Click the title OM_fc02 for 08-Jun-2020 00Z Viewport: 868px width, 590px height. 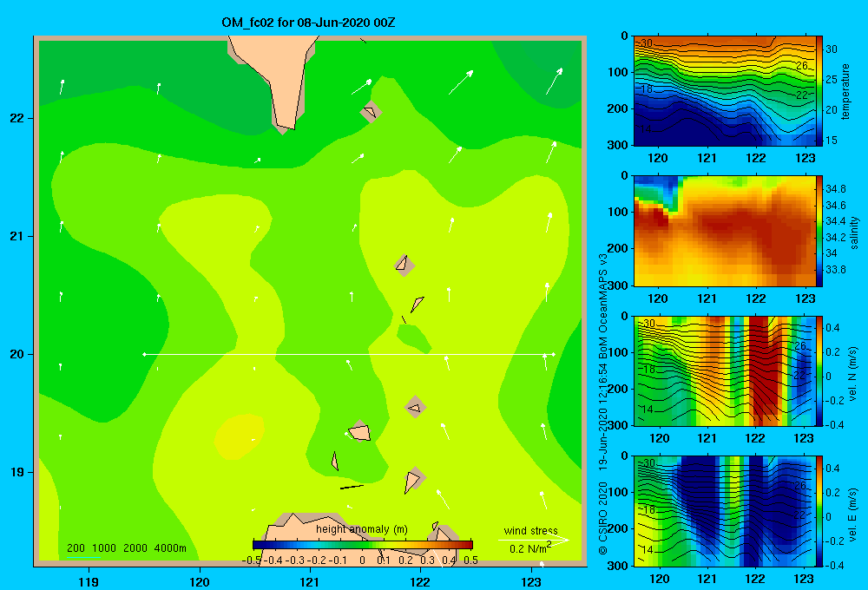tap(308, 23)
